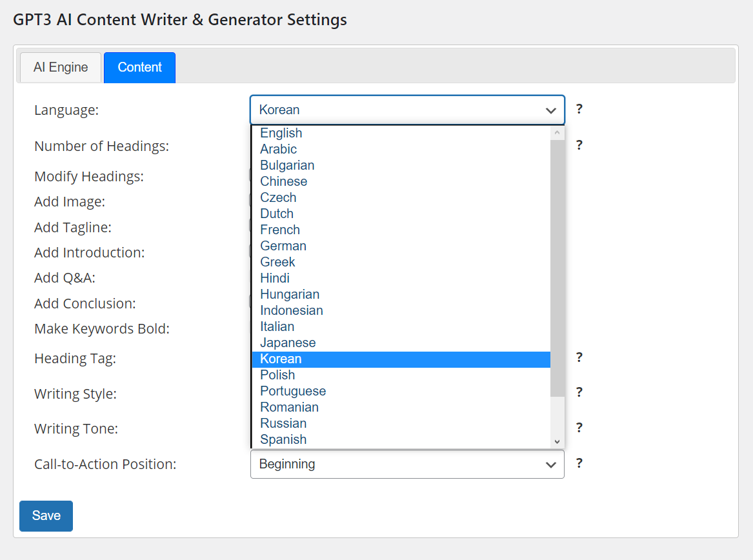The width and height of the screenshot is (753, 560).
Task: Pick Hindi in the language options
Action: coord(401,278)
